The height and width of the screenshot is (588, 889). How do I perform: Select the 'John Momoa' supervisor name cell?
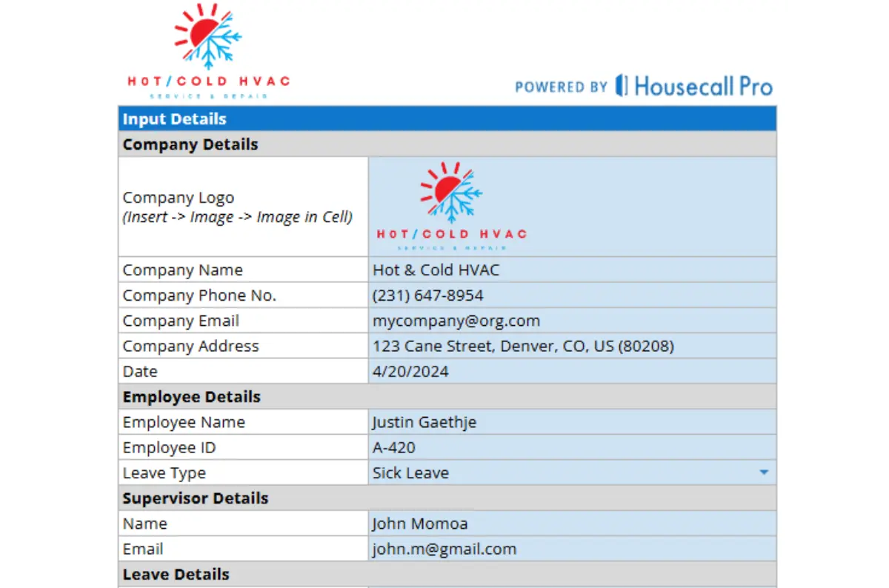pyautogui.click(x=572, y=524)
